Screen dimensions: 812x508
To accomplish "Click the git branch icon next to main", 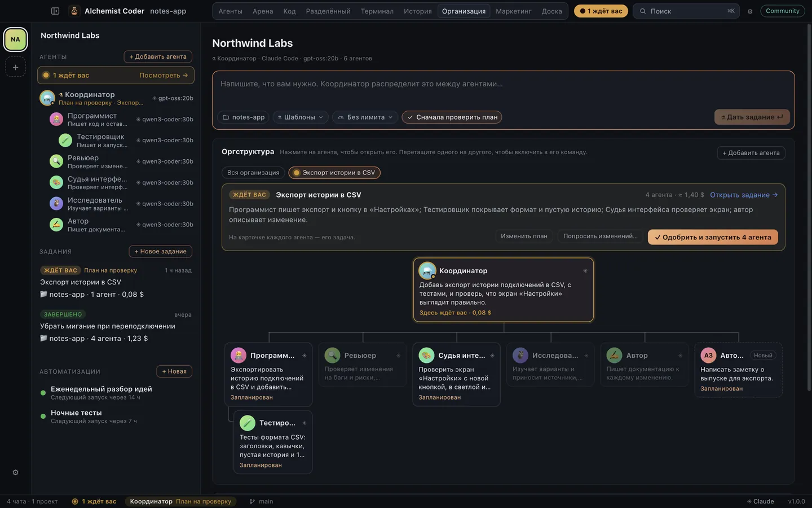I will 252,501.
